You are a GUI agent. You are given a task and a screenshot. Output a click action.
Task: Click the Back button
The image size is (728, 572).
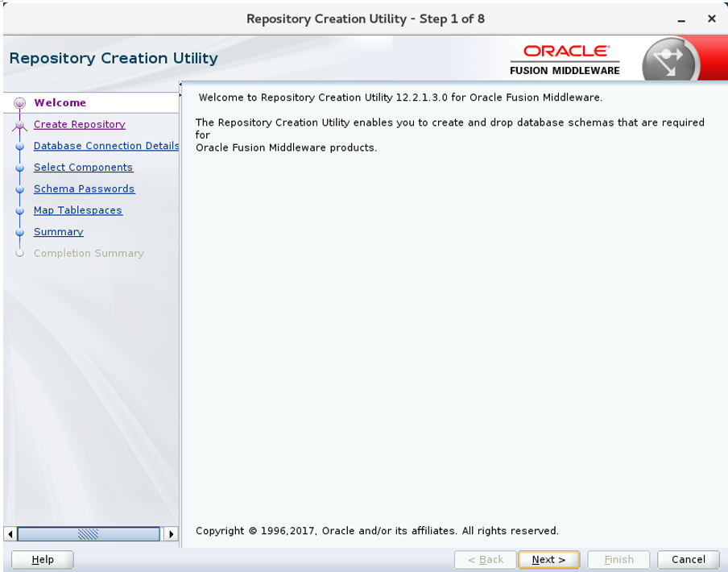tap(485, 559)
